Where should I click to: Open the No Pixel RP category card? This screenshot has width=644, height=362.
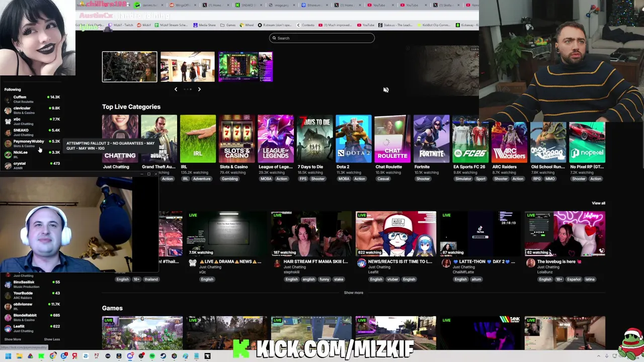(x=587, y=142)
